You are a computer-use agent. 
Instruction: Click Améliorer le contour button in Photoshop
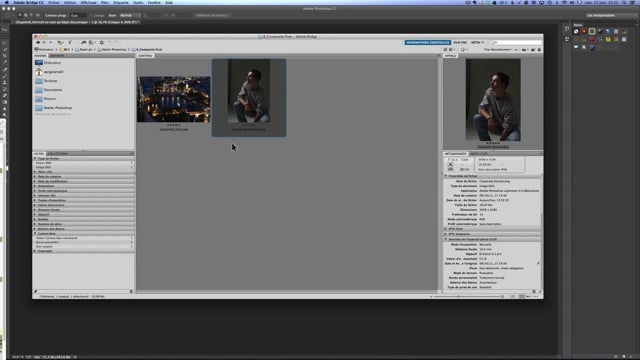point(211,16)
